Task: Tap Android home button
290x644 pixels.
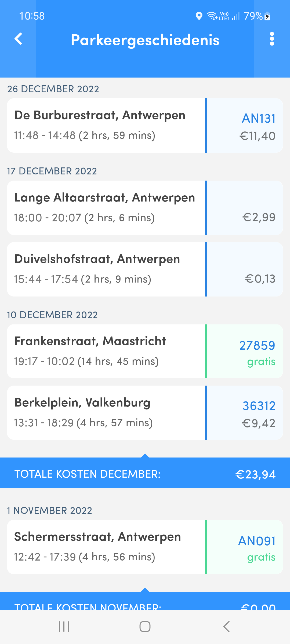Action: click(x=145, y=627)
